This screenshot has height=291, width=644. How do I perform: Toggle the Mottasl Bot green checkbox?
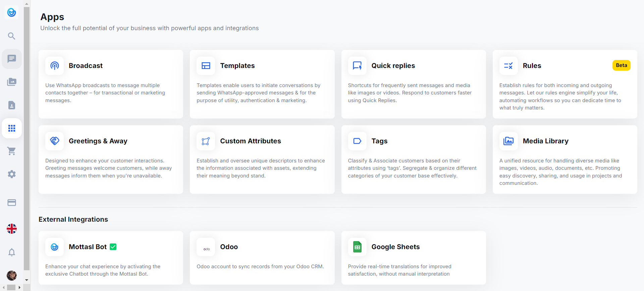tap(113, 247)
